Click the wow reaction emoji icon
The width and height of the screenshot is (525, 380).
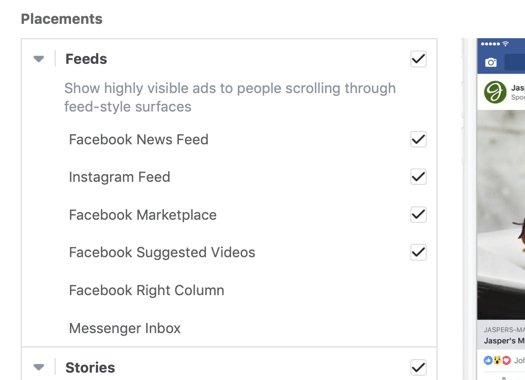coord(497,360)
